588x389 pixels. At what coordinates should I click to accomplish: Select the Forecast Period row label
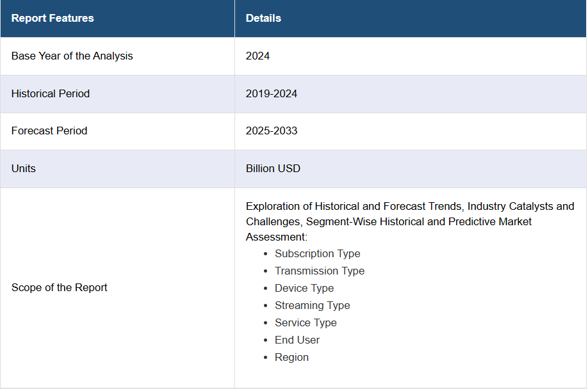click(x=49, y=131)
